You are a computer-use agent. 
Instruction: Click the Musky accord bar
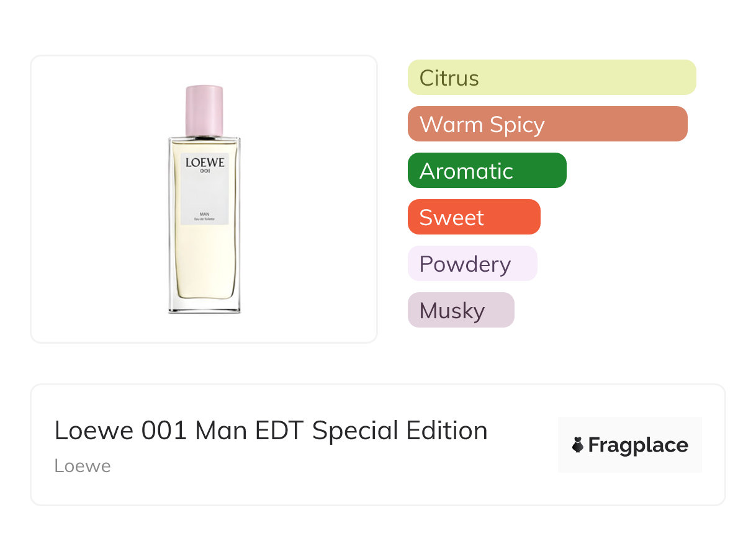point(461,310)
